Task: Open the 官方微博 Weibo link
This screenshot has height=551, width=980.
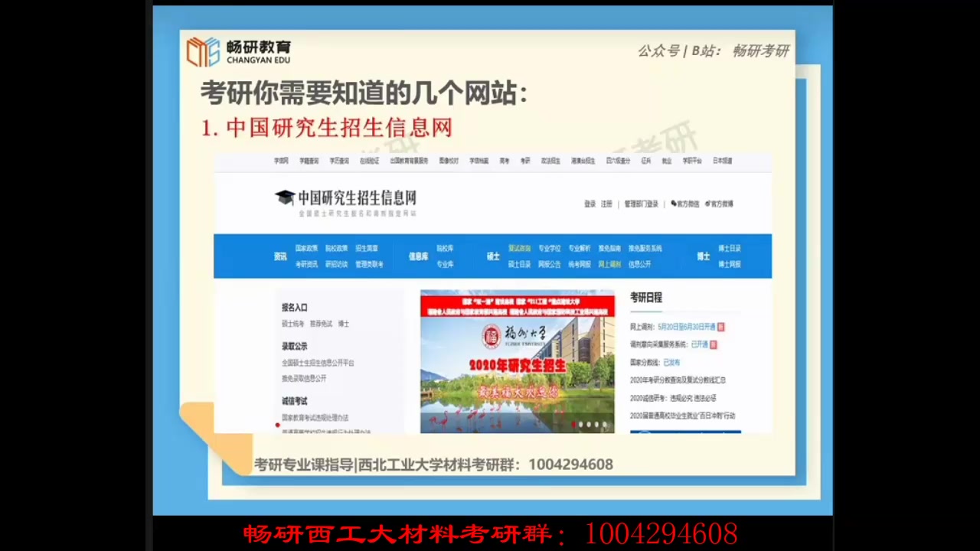Action: 719,204
